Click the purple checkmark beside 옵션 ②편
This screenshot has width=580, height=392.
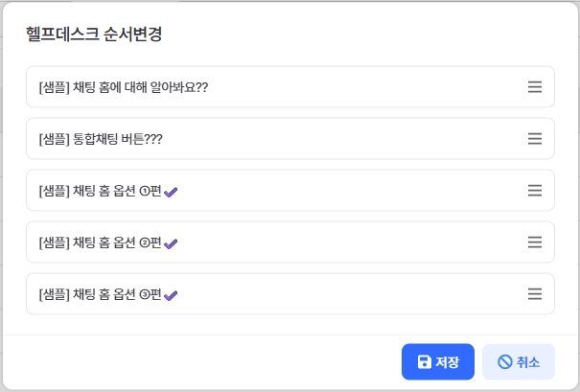click(x=171, y=243)
